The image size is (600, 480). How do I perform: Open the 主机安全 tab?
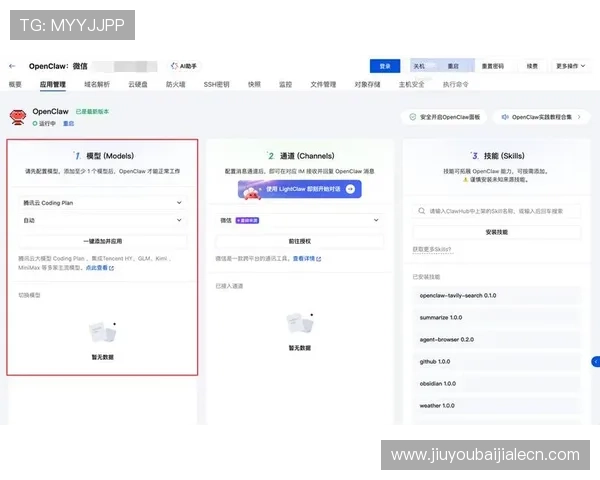(x=412, y=85)
